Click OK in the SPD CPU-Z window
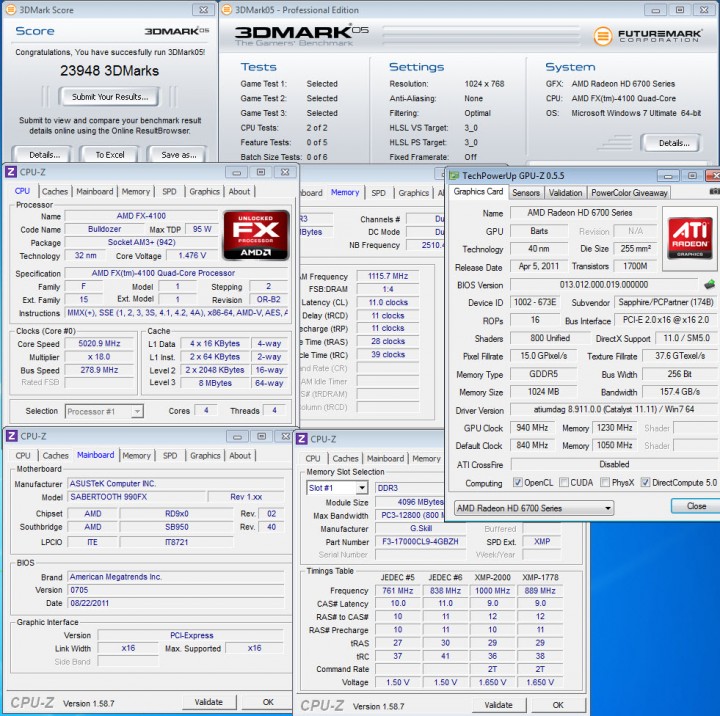The image size is (720, 716). coord(558,705)
